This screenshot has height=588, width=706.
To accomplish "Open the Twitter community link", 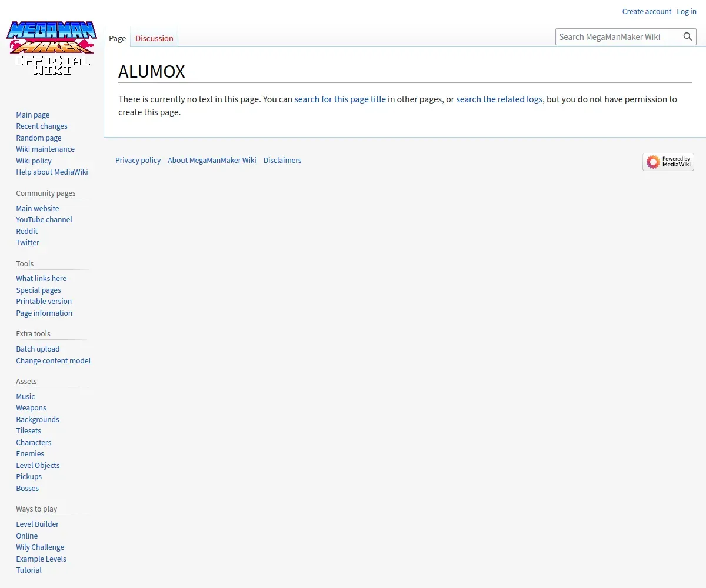I will [28, 242].
